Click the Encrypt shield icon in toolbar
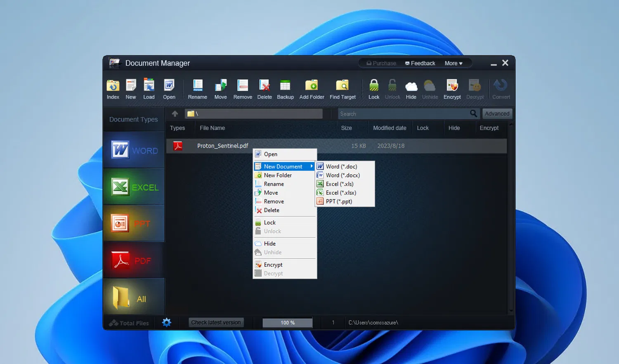This screenshot has width=619, height=364. pyautogui.click(x=452, y=86)
